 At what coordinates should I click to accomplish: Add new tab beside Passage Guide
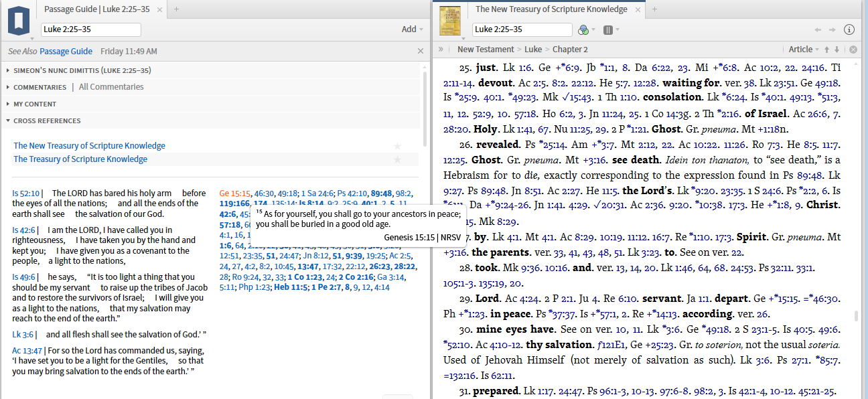177,9
